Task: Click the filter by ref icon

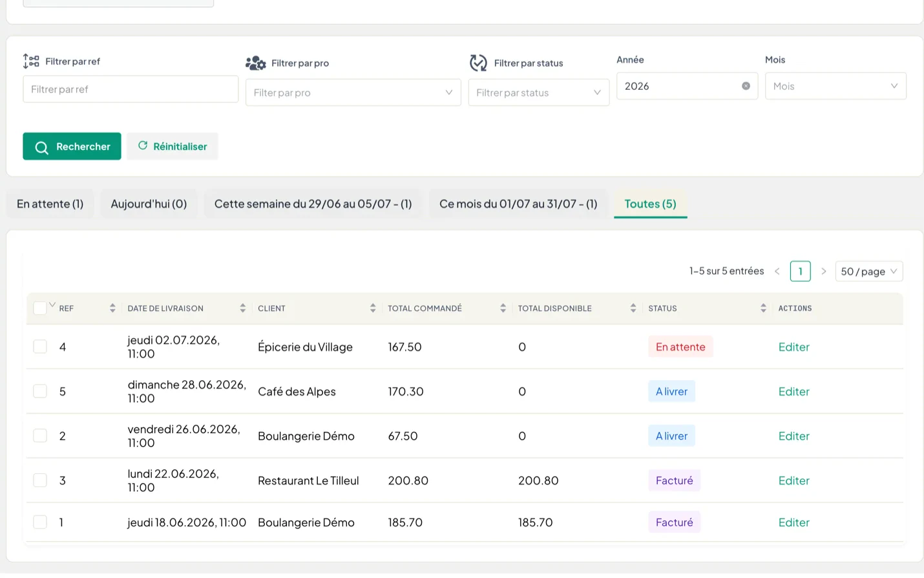Action: [31, 61]
